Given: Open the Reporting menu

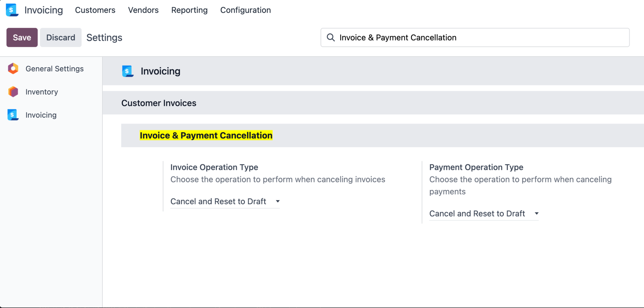Looking at the screenshot, I should point(189,10).
